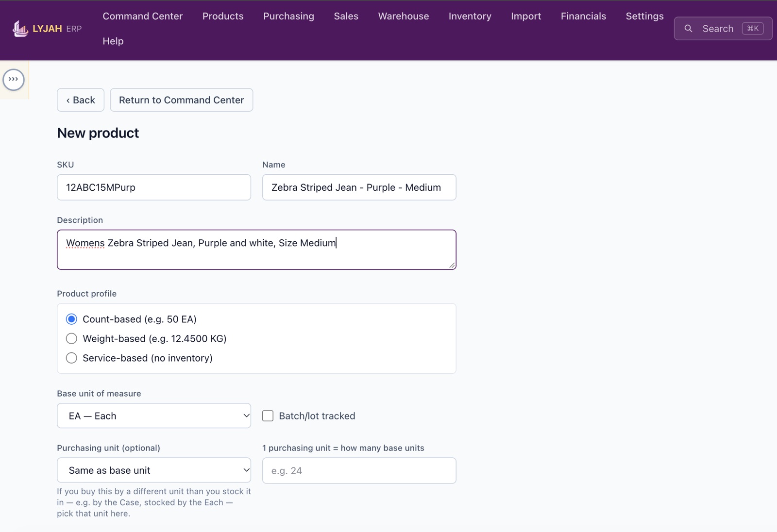Expand the sidebar with the triple-chevron button
Viewport: 777px width, 532px height.
14,80
